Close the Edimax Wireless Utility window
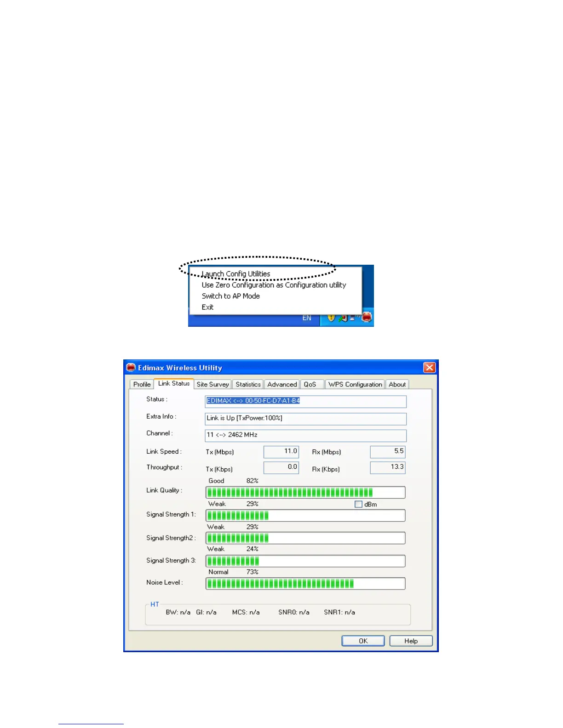This screenshot has width=563, height=728. (429, 367)
